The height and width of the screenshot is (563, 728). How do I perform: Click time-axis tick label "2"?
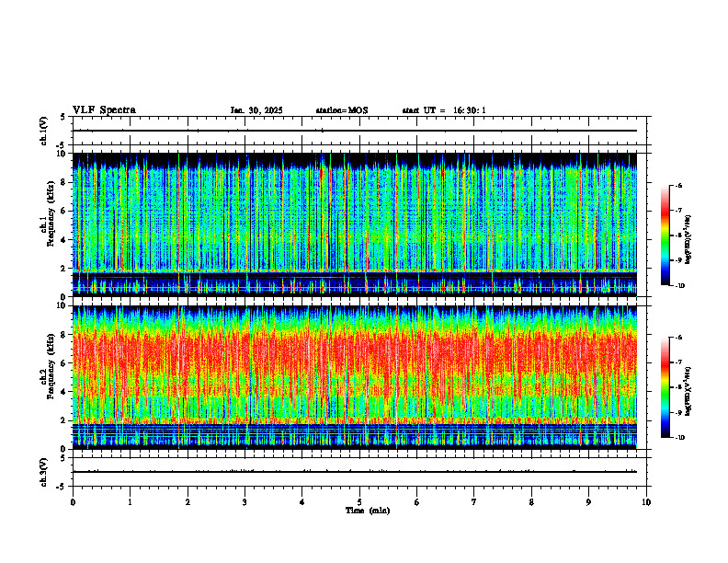[x=188, y=502]
